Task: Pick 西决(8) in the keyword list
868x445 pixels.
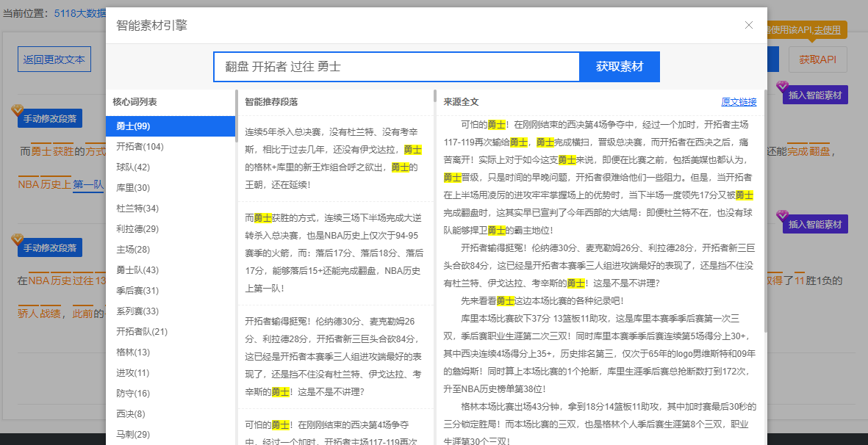Action: (x=171, y=413)
